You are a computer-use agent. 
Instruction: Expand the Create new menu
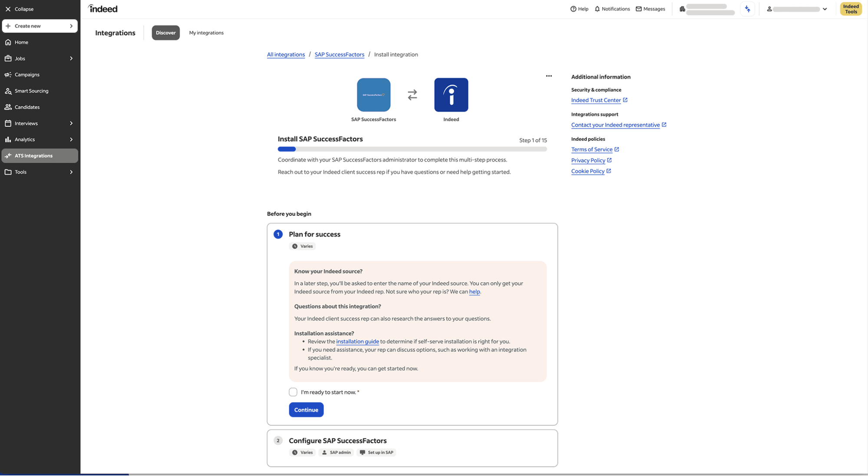point(40,26)
